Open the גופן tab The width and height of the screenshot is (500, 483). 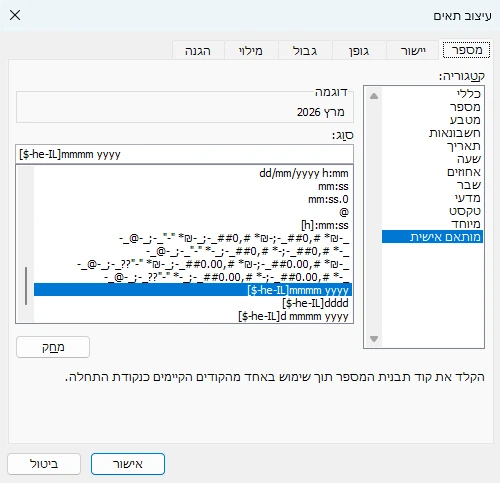tap(359, 51)
